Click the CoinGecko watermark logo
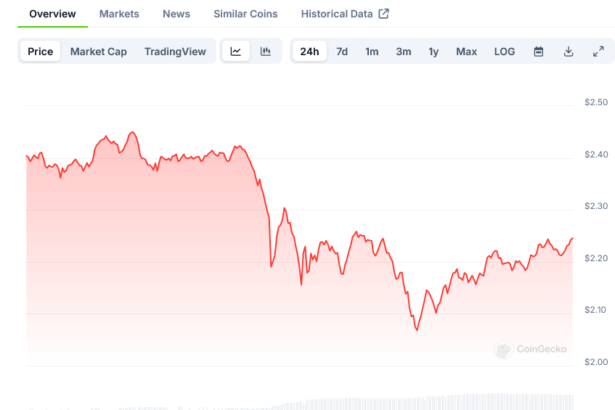 pyautogui.click(x=531, y=349)
